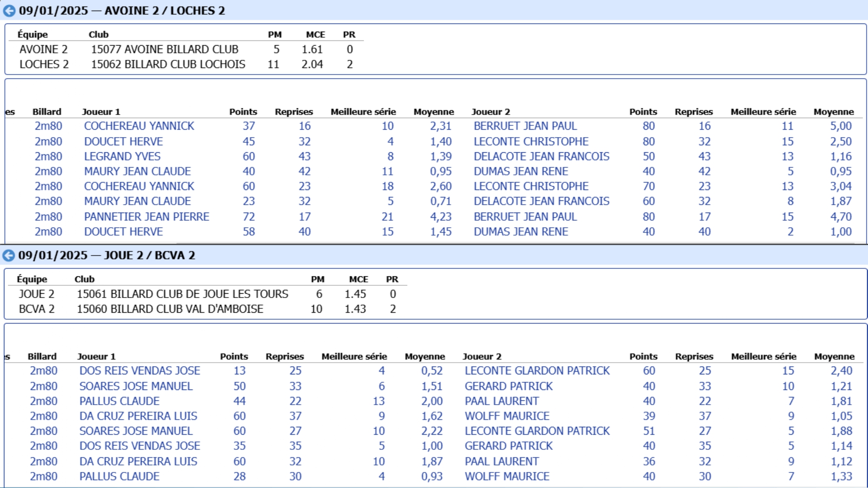
Task: Click 2m80 billard cell in LEGRAND YVES row
Action: tap(48, 156)
